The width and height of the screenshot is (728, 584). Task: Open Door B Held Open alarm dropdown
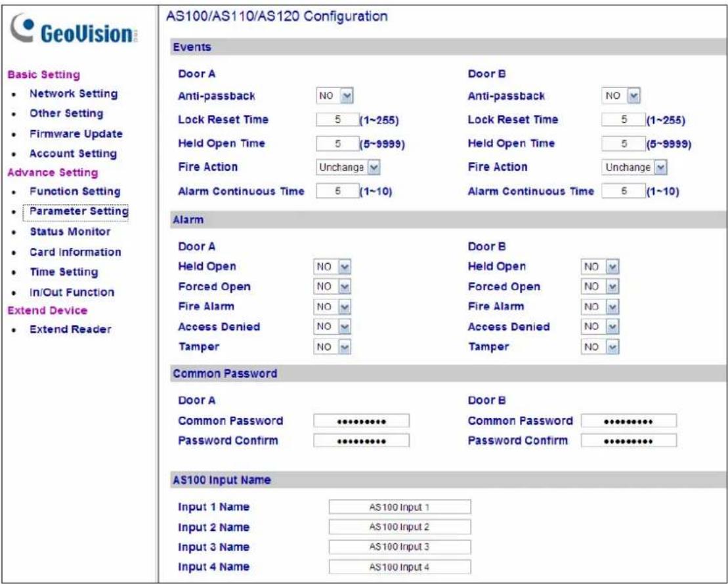(600, 267)
